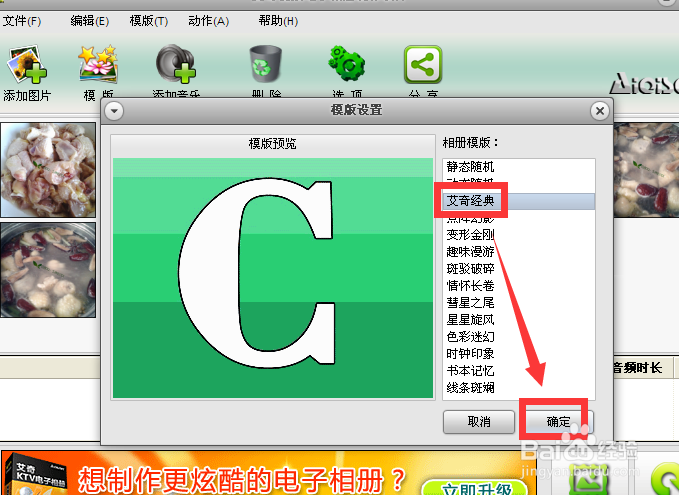Cancel with the 取消 button

479,421
